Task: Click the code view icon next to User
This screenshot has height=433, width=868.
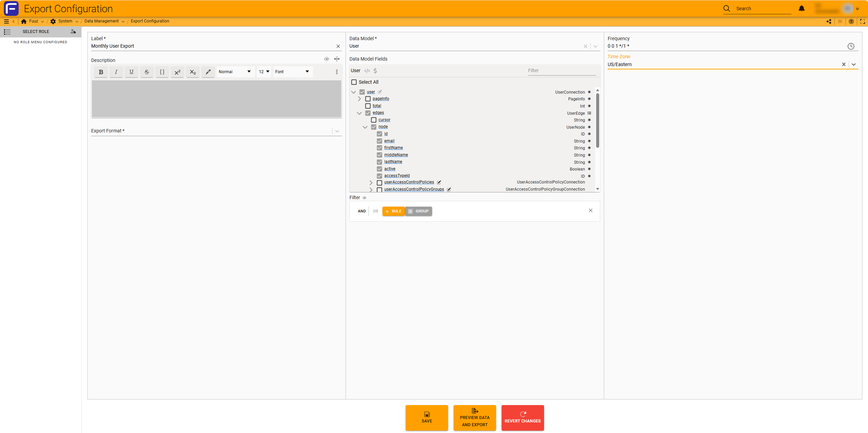Action: click(367, 71)
